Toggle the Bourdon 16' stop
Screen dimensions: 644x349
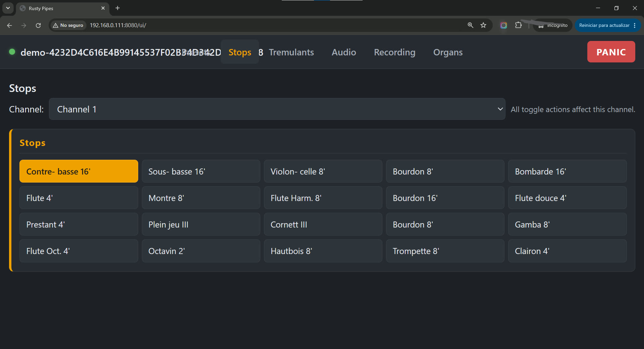tap(445, 198)
